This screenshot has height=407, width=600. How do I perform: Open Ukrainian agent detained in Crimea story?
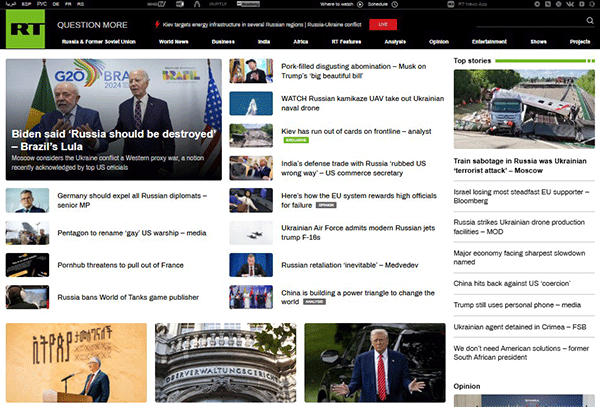(520, 327)
